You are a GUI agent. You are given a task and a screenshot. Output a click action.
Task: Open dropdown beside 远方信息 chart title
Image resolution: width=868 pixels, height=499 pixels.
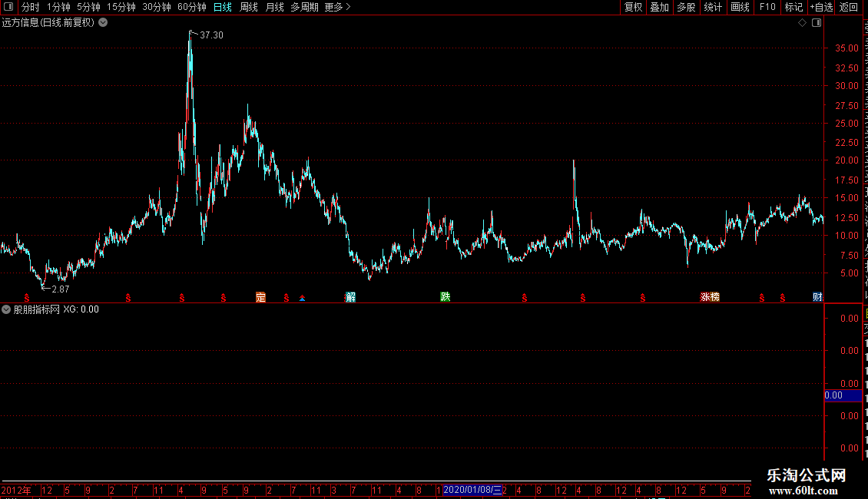(103, 23)
